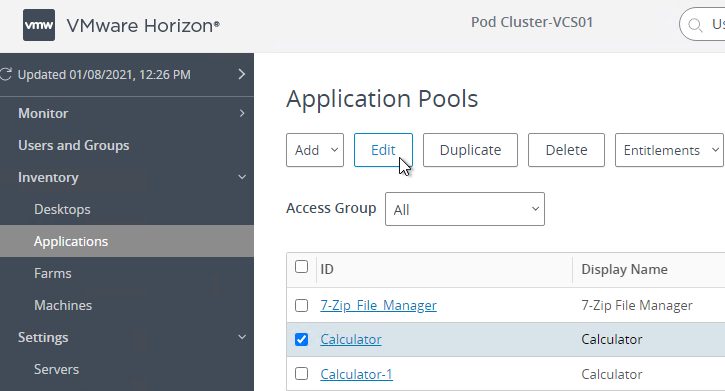Screen dimensions: 725x391
Task: Expand the Updated status panel arrow
Action: pos(241,74)
